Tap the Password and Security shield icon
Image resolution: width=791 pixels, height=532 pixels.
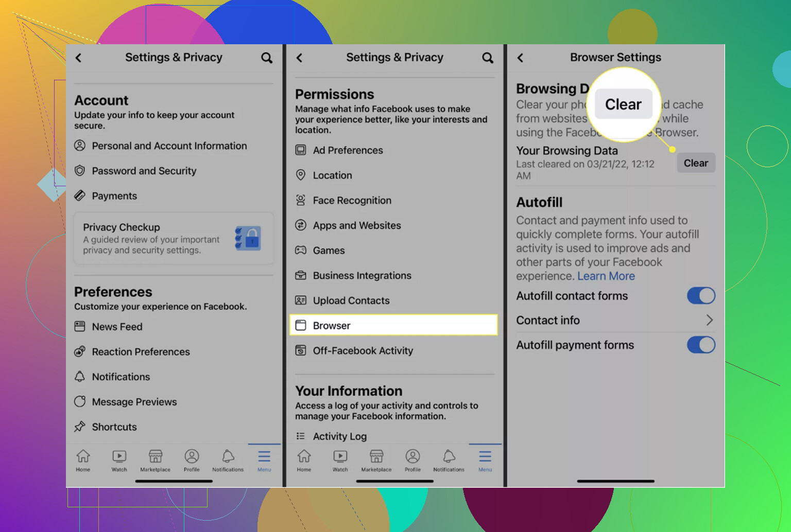(80, 170)
